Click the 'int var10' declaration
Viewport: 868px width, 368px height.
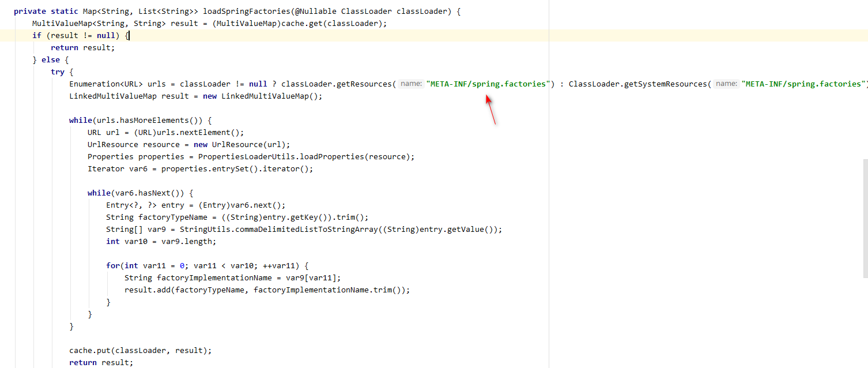coord(127,241)
